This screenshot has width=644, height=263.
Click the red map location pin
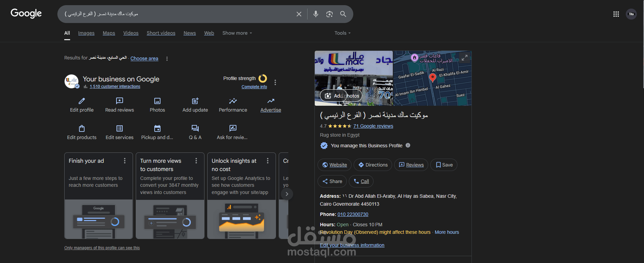pyautogui.click(x=433, y=78)
